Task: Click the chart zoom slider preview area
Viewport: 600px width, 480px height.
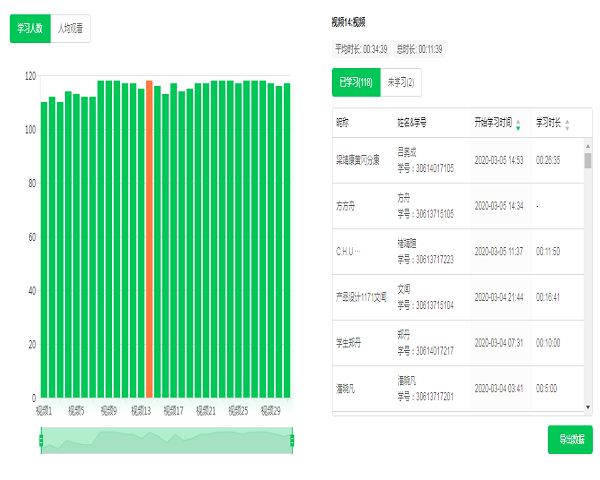Action: pos(166,440)
